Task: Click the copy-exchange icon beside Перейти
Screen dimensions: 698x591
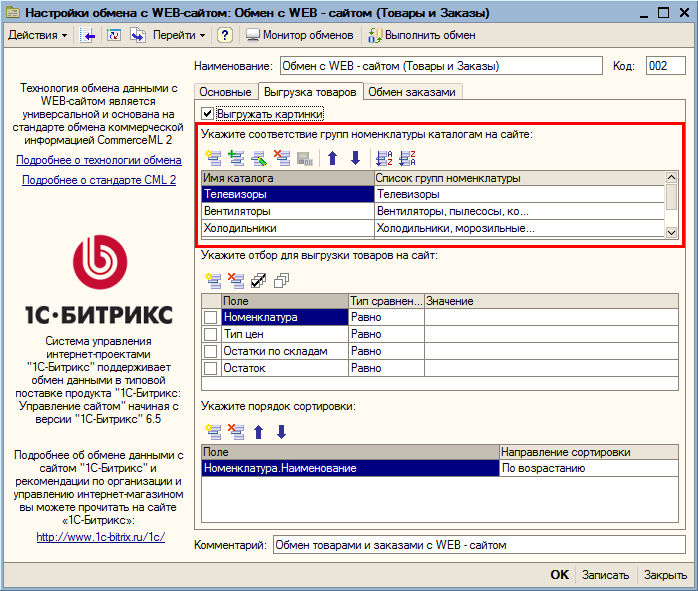Action: pos(138,35)
